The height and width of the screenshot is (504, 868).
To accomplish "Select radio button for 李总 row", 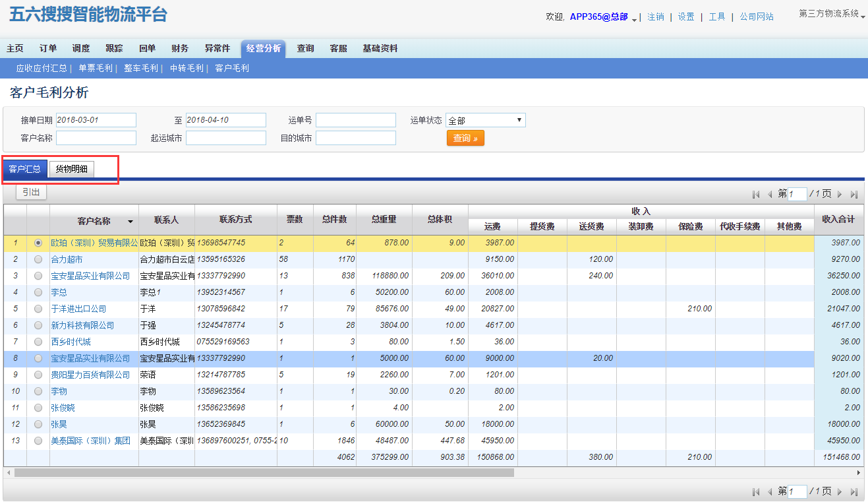I will tap(38, 292).
